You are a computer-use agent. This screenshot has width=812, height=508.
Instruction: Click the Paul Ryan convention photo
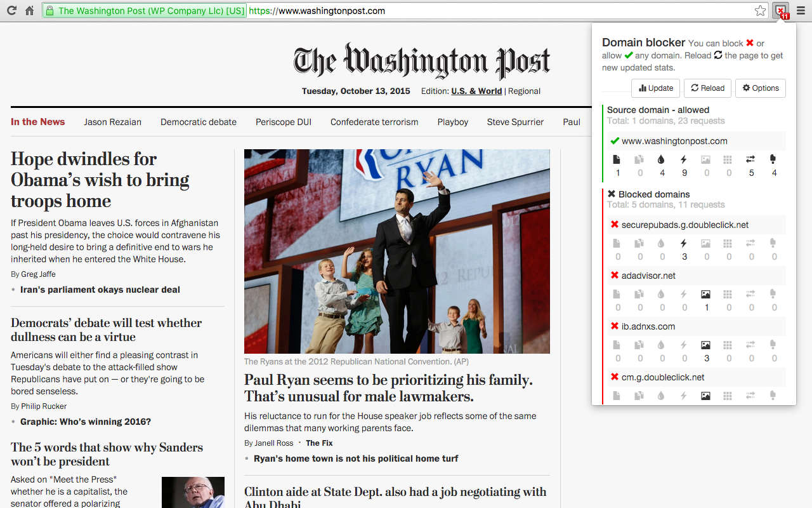tap(397, 251)
